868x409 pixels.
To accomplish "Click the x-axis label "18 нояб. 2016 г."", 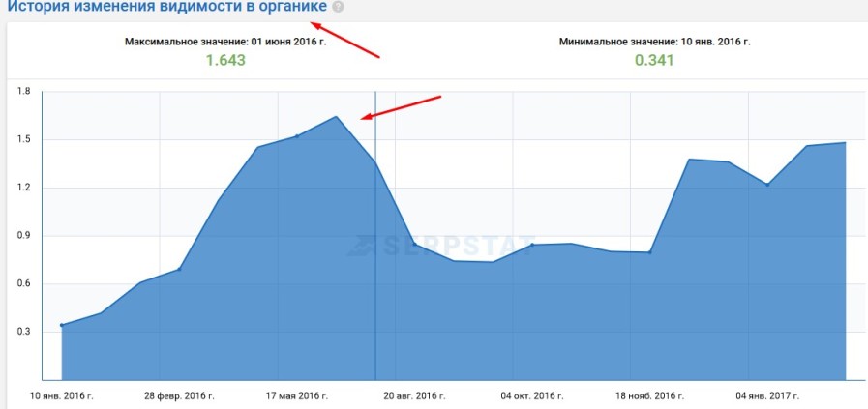I will (x=649, y=396).
